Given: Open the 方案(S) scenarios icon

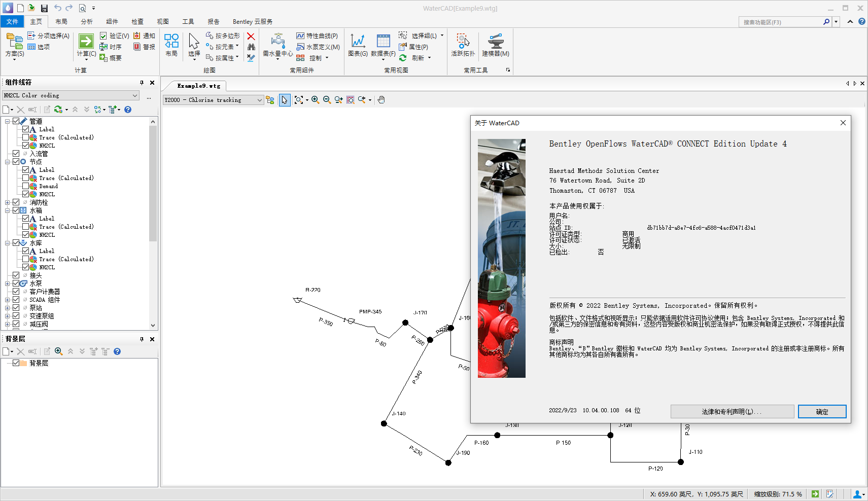Looking at the screenshot, I should coord(14,41).
